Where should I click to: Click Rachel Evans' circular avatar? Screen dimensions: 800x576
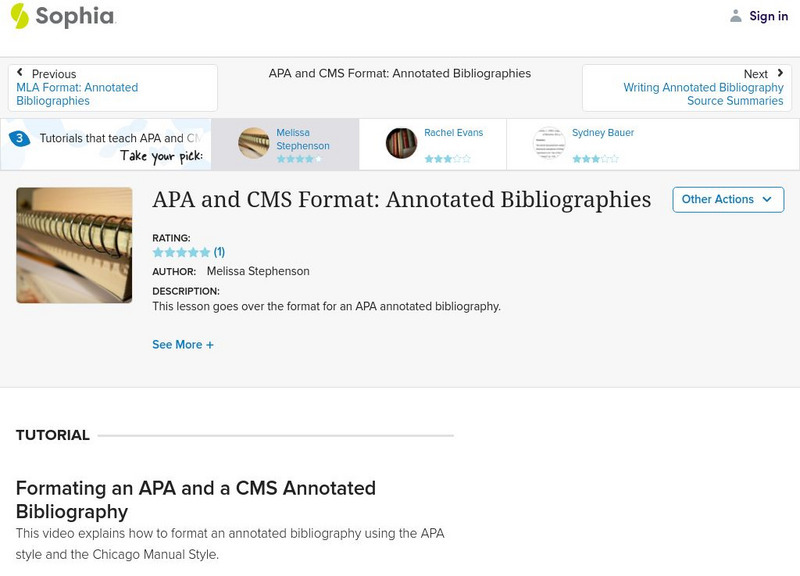click(x=400, y=142)
